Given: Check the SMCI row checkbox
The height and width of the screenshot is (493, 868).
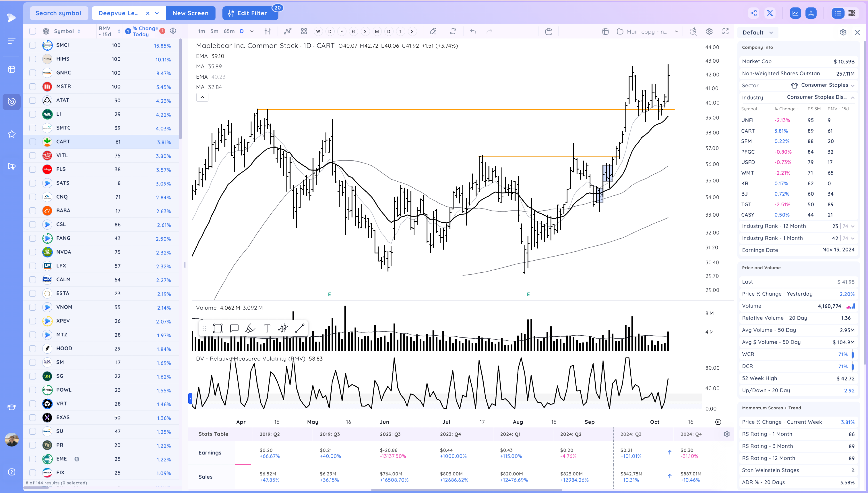Looking at the screenshot, I should pos(33,45).
